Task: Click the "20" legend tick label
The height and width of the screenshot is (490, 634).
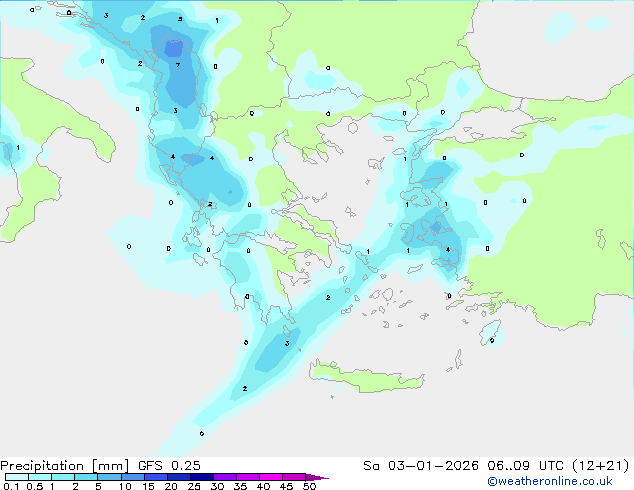Action: pyautogui.click(x=171, y=486)
